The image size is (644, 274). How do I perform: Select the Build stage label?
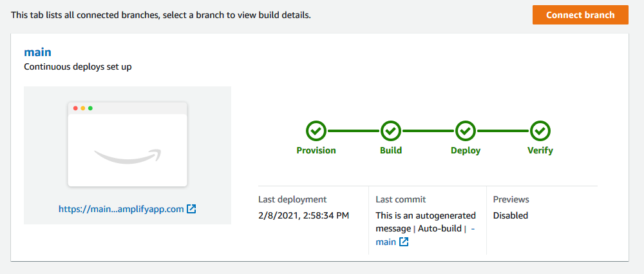pos(391,151)
